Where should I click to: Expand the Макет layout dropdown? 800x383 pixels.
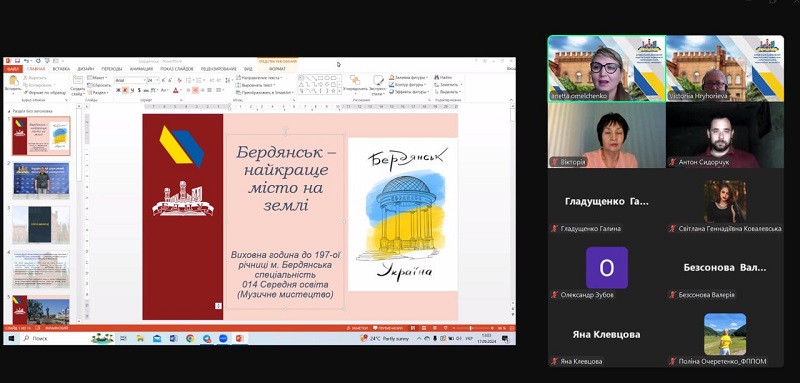tap(97, 78)
